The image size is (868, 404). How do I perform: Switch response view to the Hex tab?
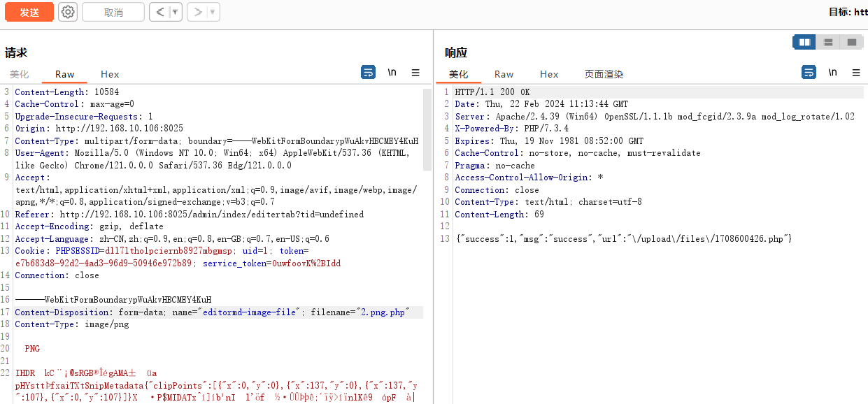pos(549,74)
